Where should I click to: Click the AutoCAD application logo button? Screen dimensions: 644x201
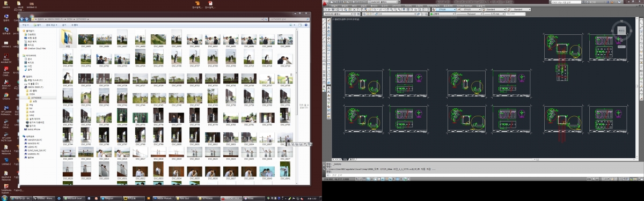point(325,3)
